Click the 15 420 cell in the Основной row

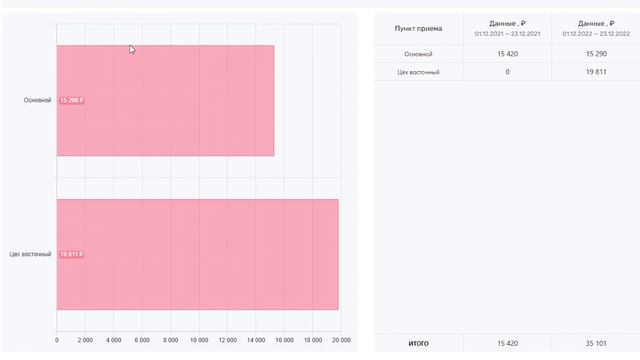coord(507,54)
